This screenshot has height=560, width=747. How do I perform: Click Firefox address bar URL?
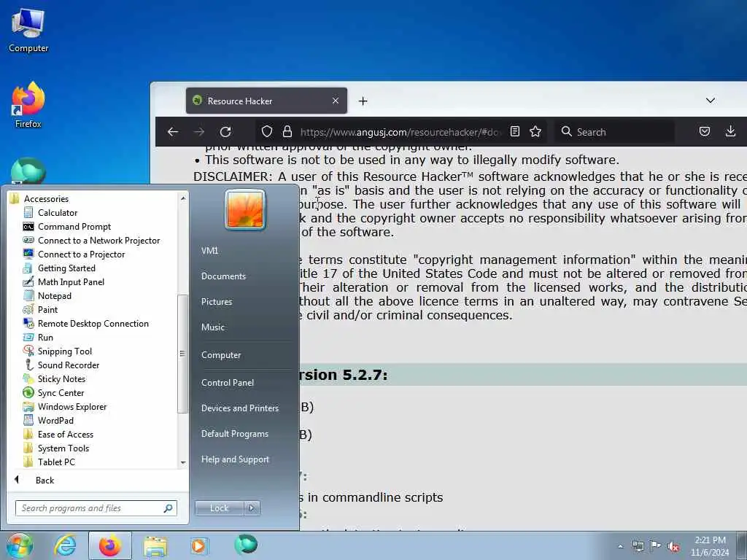pos(400,132)
